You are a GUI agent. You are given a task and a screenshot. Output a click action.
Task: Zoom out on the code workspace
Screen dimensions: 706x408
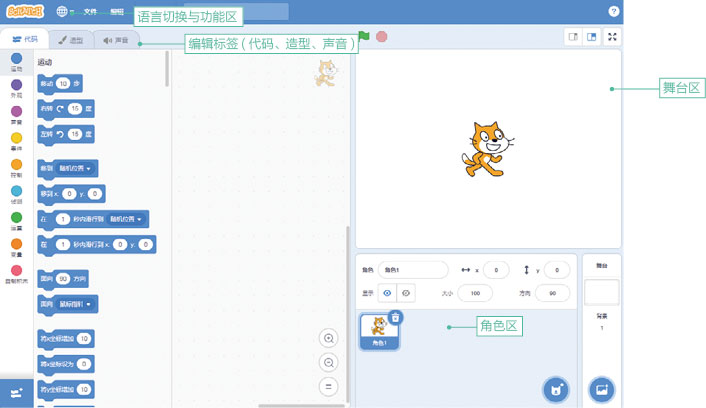tap(329, 362)
